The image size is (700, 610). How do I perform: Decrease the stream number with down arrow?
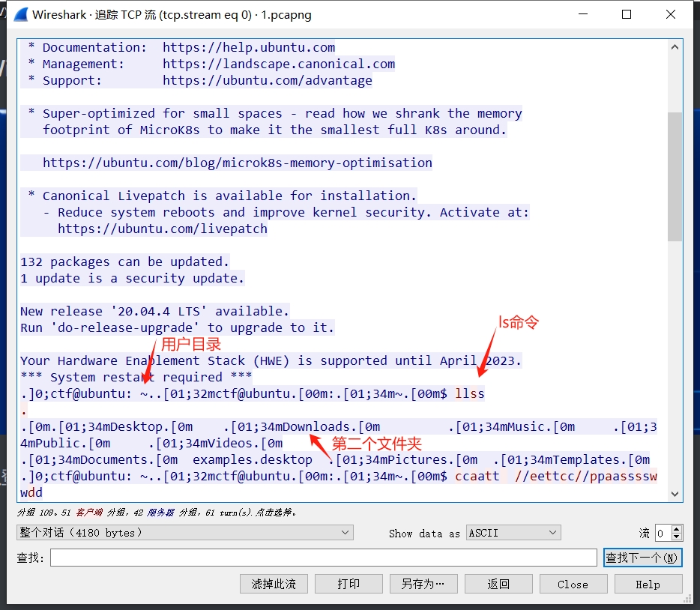coord(677,537)
